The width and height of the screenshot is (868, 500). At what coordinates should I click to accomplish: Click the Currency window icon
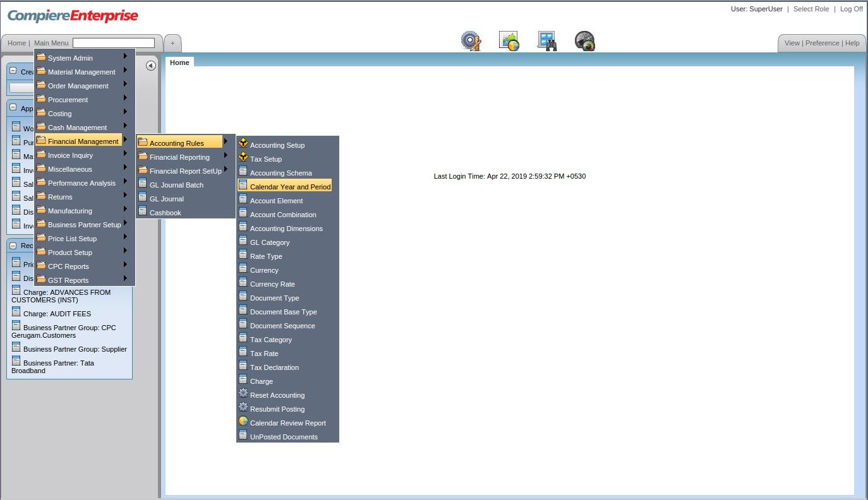coord(243,269)
